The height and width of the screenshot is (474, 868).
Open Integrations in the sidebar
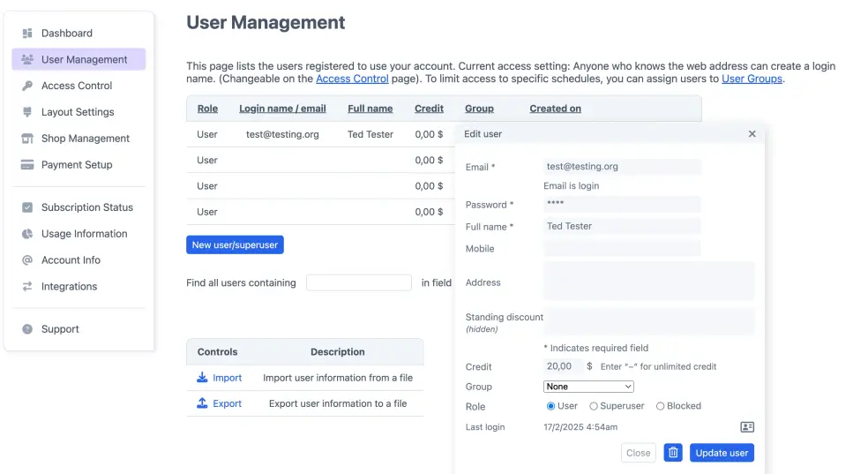tap(69, 286)
